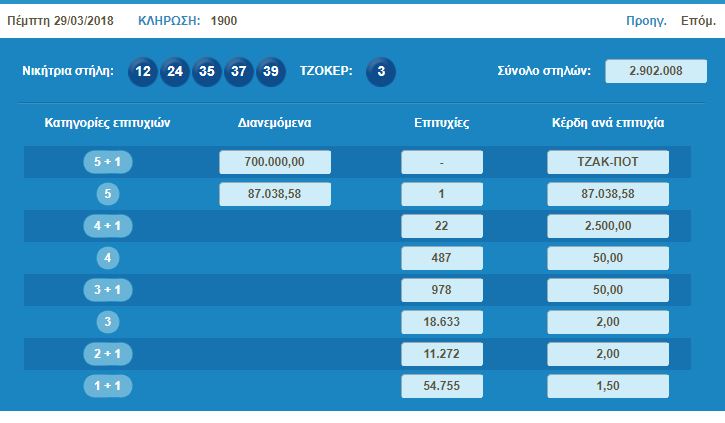Click the 2,00 prize in 2 + 1 row

coord(608,354)
